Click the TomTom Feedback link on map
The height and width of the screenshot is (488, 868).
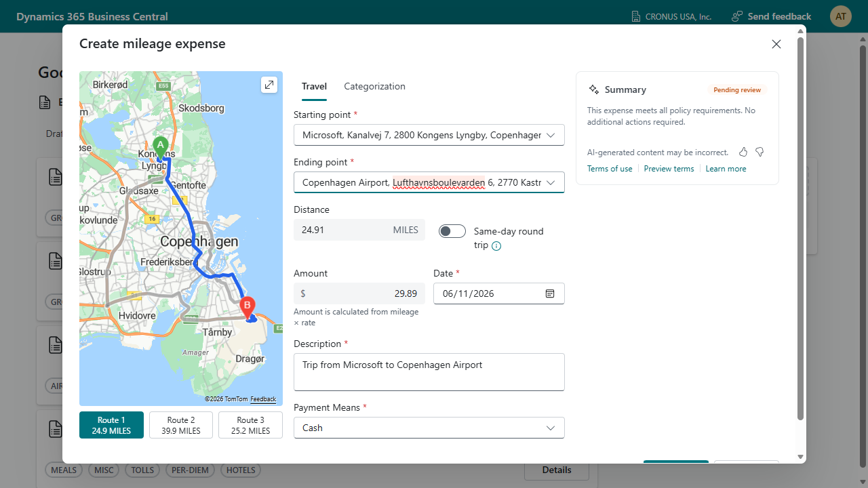tap(263, 399)
